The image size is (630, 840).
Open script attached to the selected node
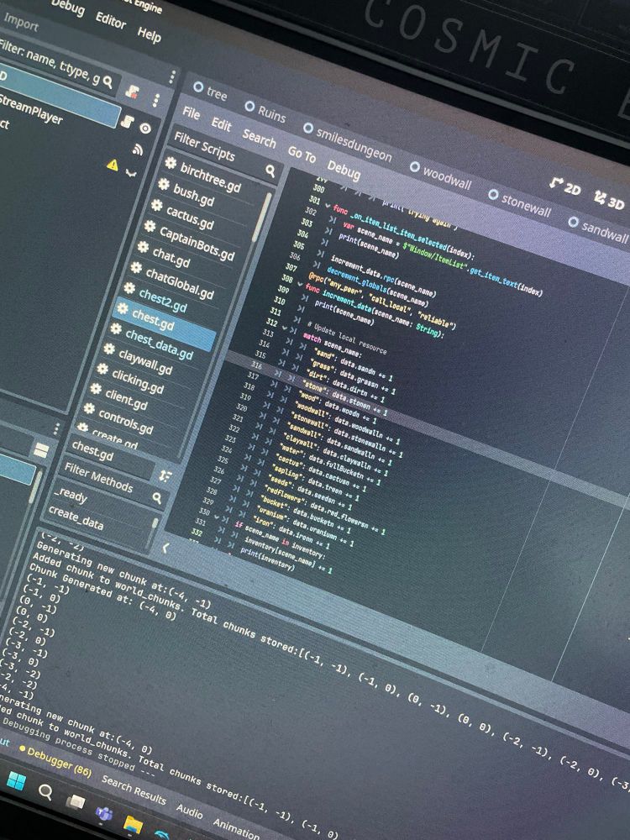[x=127, y=122]
